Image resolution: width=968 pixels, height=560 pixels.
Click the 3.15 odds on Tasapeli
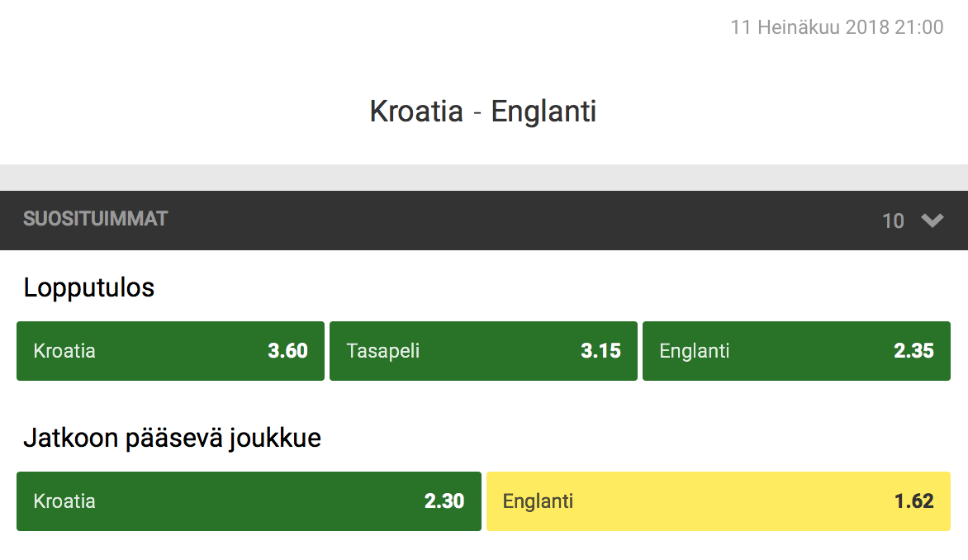pyautogui.click(x=600, y=351)
